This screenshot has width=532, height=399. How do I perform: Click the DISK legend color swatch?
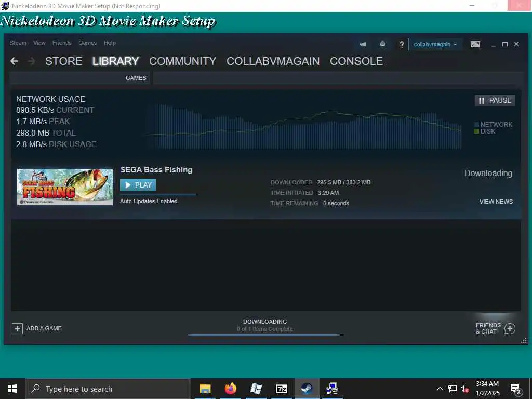click(477, 131)
